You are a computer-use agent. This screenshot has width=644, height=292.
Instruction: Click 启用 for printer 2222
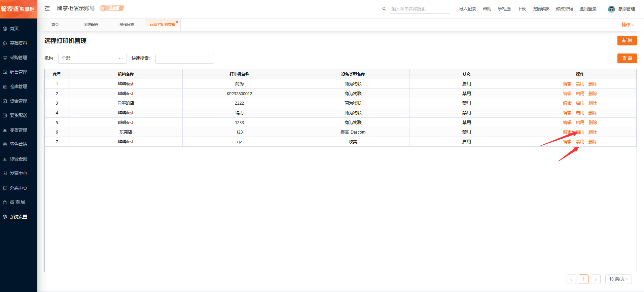click(580, 103)
